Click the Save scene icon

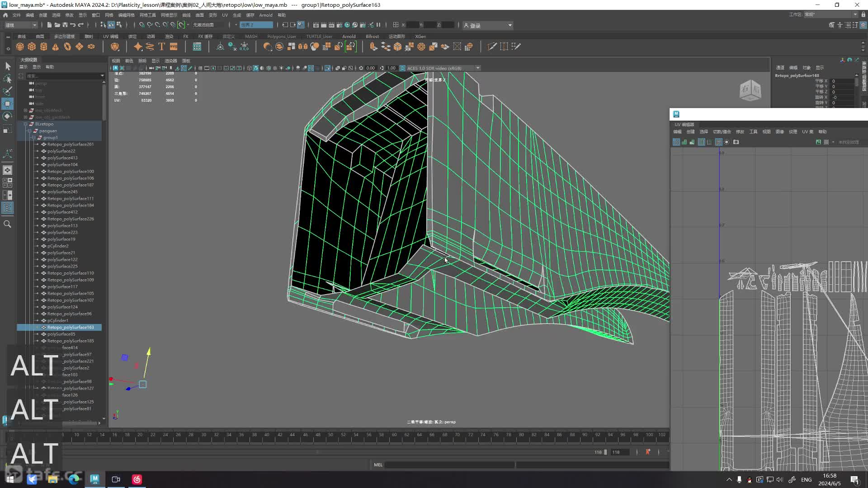(x=65, y=25)
